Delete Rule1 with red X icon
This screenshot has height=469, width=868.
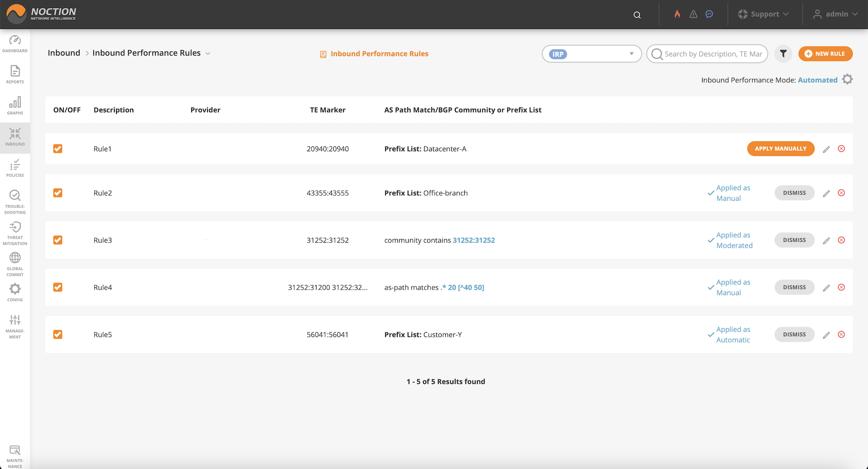[841, 149]
